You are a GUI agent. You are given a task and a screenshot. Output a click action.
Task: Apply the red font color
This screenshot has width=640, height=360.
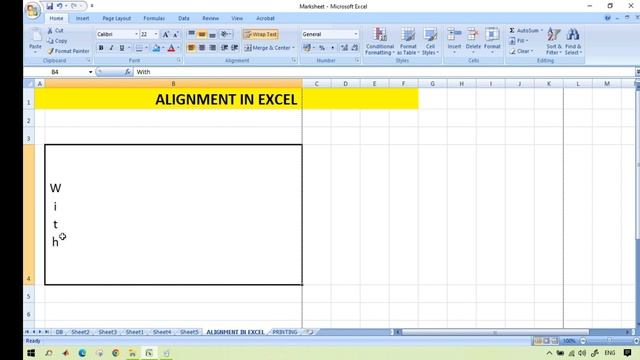(171, 48)
